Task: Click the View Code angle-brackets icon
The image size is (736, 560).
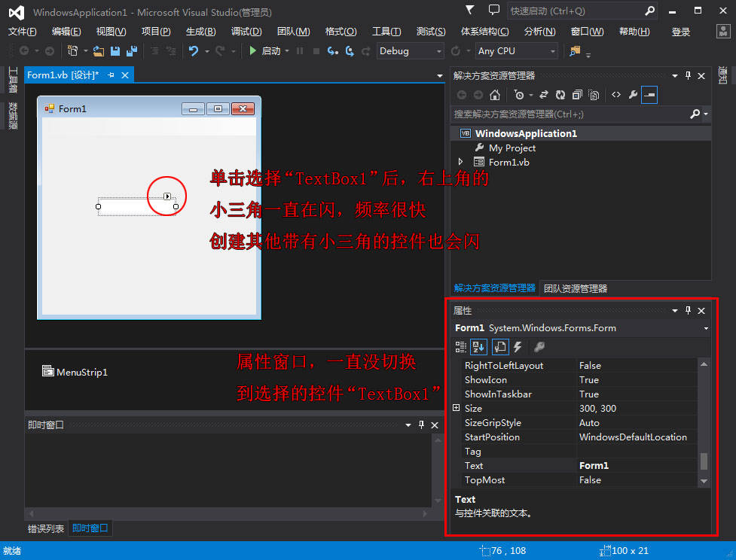Action: (x=616, y=95)
